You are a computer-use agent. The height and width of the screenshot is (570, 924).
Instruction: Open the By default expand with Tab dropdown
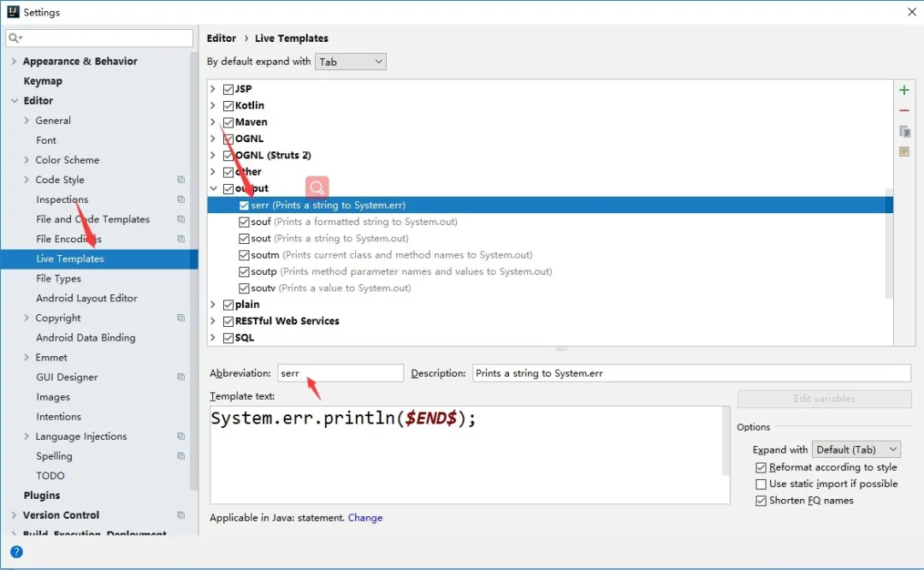pos(351,62)
